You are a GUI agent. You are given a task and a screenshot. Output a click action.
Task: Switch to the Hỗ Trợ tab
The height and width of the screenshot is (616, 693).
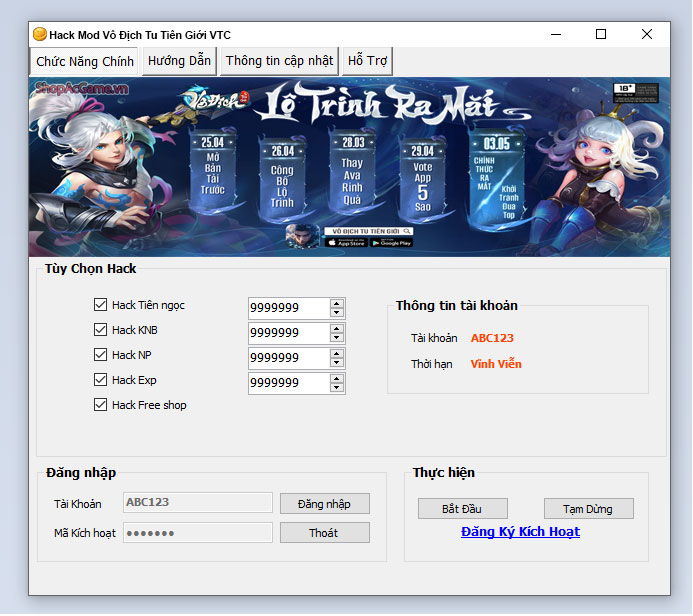point(367,61)
